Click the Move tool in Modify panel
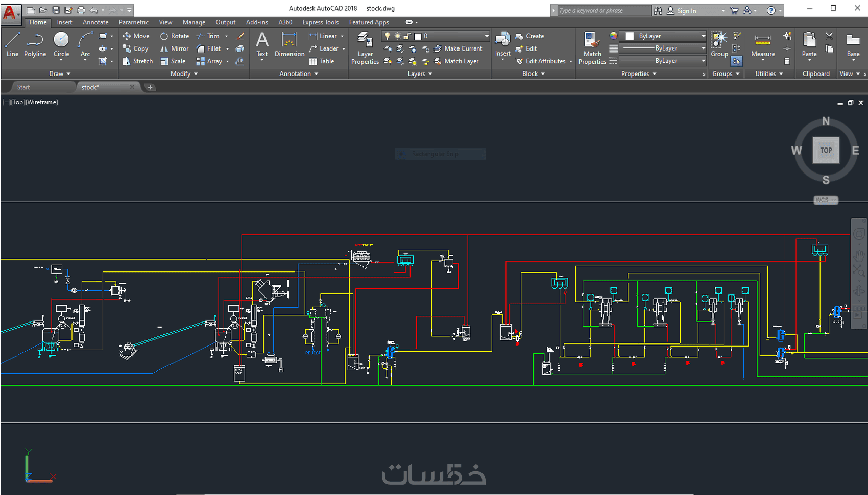 click(x=136, y=36)
